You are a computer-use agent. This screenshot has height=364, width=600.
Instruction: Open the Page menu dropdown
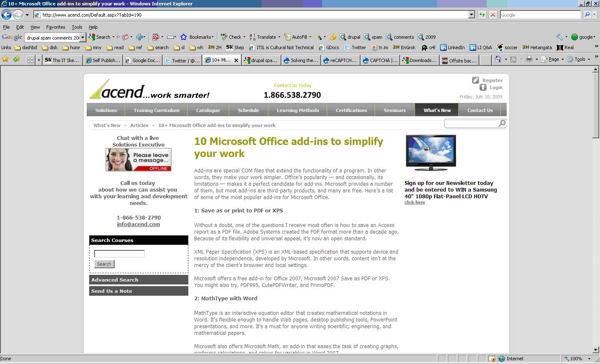tap(552, 60)
